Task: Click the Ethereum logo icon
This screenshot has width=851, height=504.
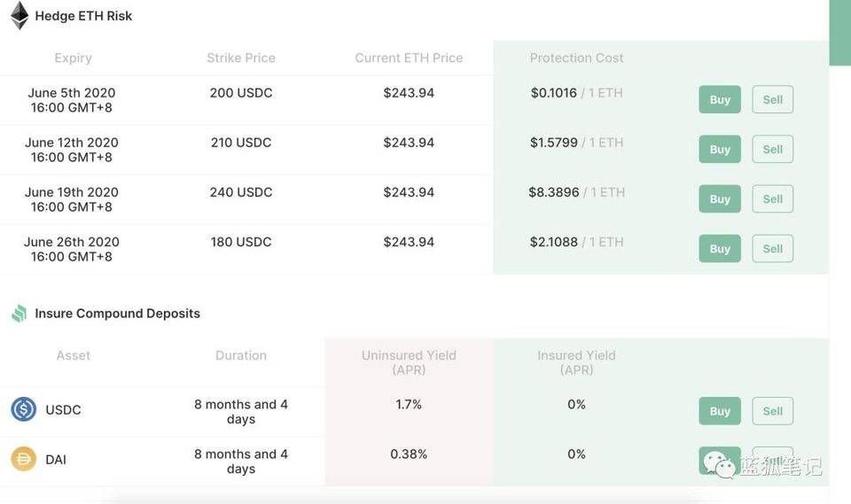Action: pyautogui.click(x=19, y=15)
